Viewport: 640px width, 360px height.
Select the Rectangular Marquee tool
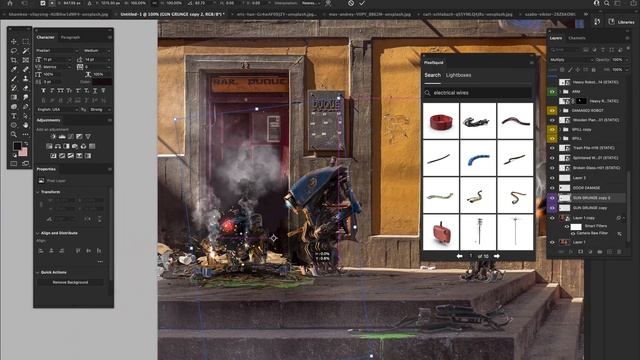25,41
